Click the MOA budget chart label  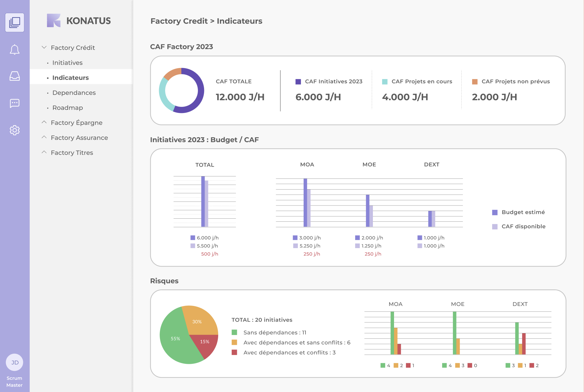tap(307, 164)
